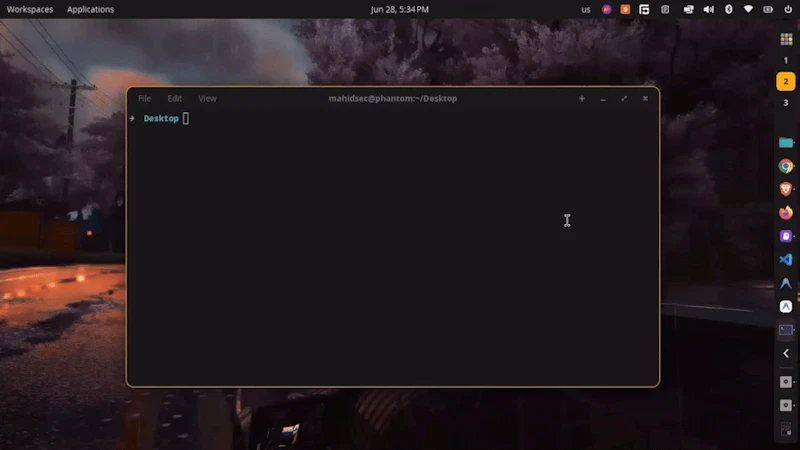Open the Applications launcher
800x450 pixels.
(90, 9)
